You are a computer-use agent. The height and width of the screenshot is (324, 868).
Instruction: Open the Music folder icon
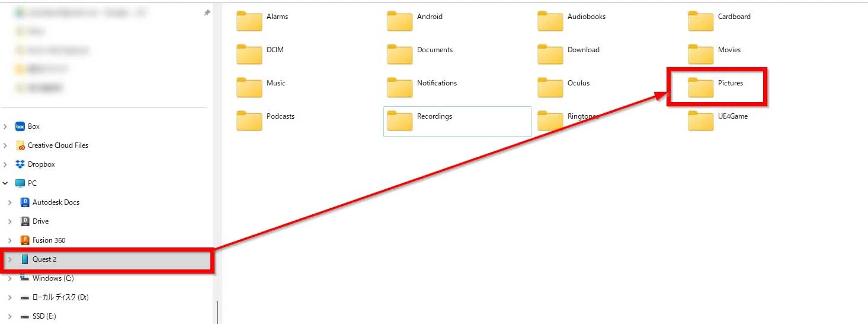[249, 88]
